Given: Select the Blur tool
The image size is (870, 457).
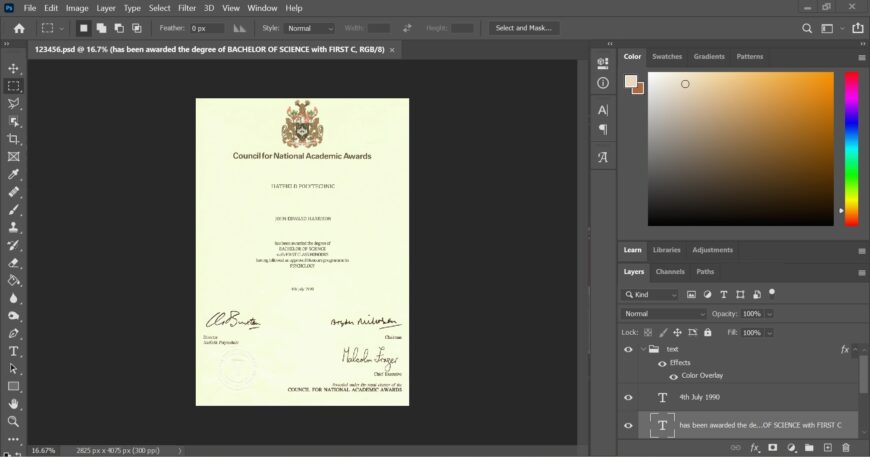Looking at the screenshot, I should 13,298.
